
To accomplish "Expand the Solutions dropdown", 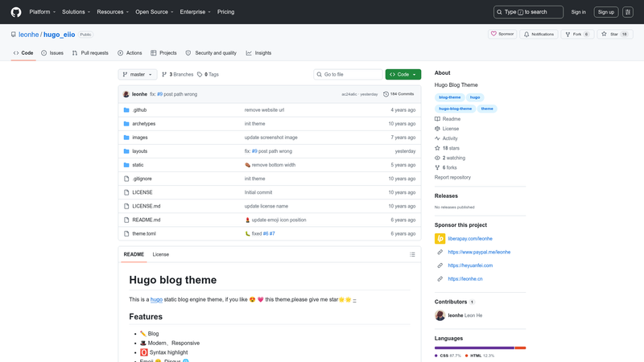I will tap(76, 12).
